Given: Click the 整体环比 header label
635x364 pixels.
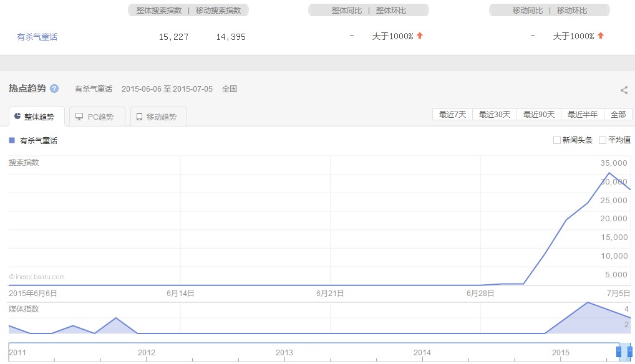Looking at the screenshot, I should click(391, 10).
